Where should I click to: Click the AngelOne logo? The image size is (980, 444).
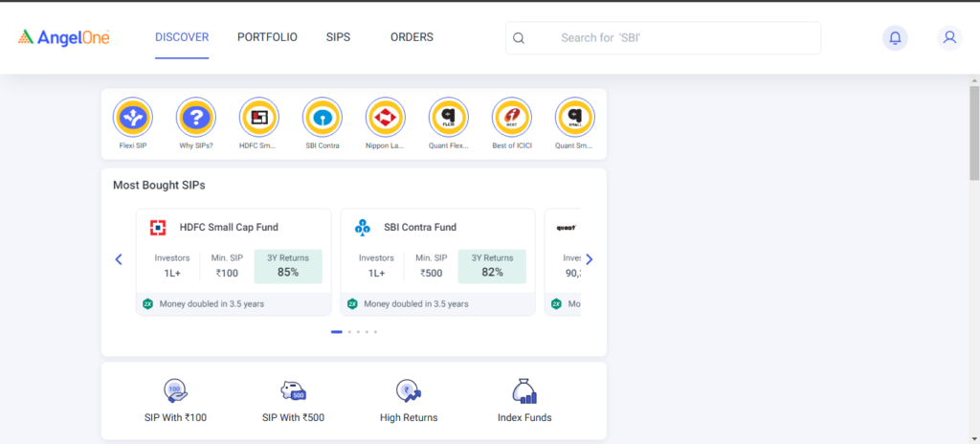pos(64,37)
